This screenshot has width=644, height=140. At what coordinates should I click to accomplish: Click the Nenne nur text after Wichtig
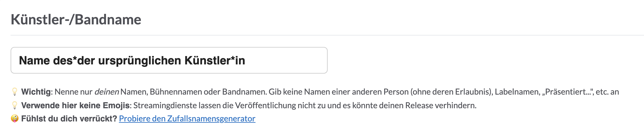(x=74, y=92)
